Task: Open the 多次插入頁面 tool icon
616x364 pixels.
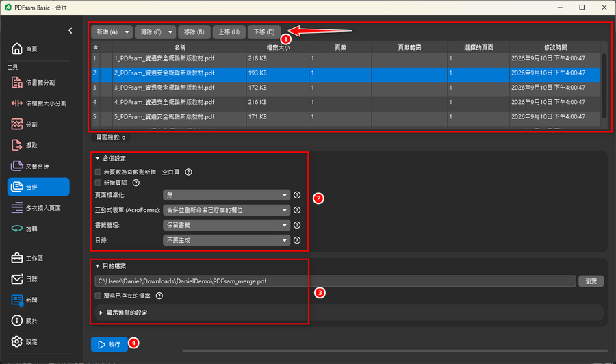Action: click(17, 208)
